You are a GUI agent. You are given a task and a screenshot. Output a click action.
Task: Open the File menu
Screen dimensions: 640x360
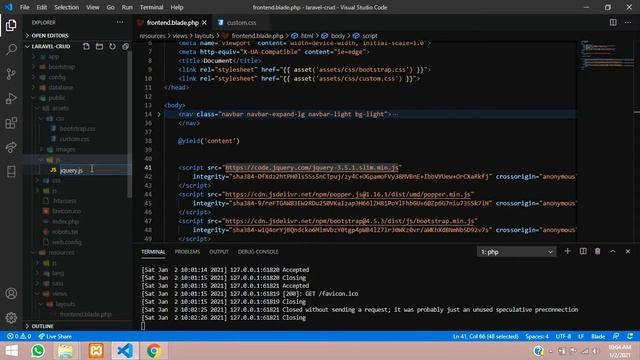pyautogui.click(x=24, y=7)
